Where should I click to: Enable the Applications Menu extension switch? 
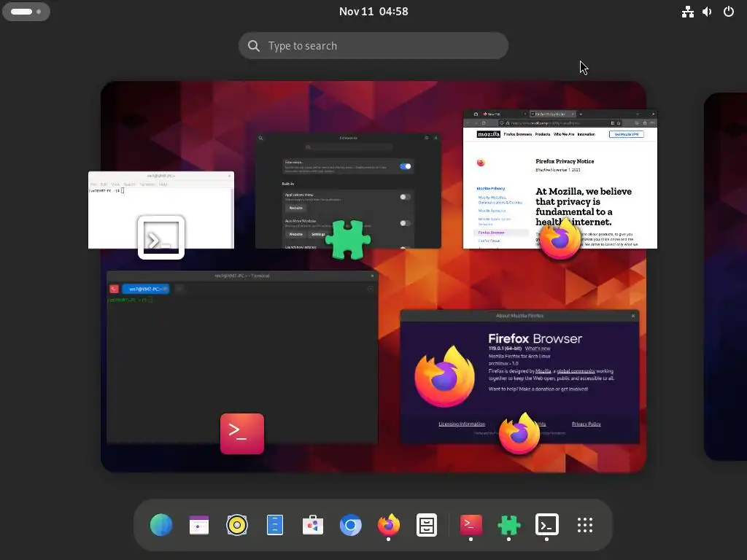(x=406, y=197)
